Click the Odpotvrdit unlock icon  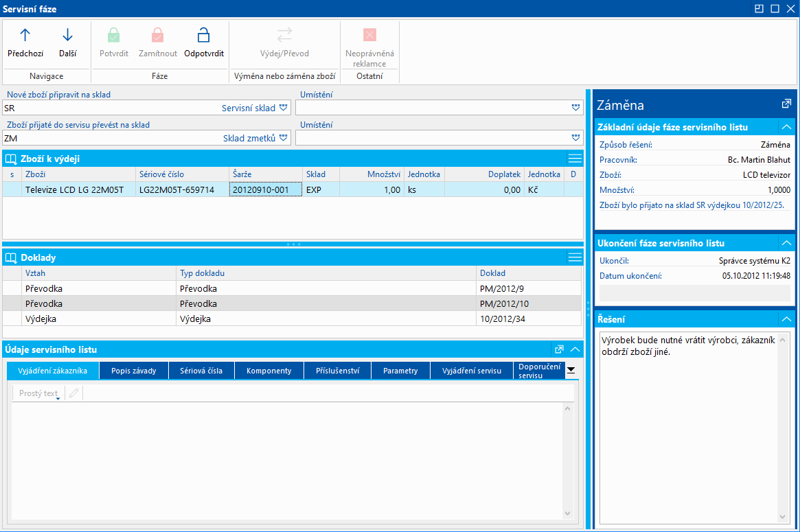203,36
